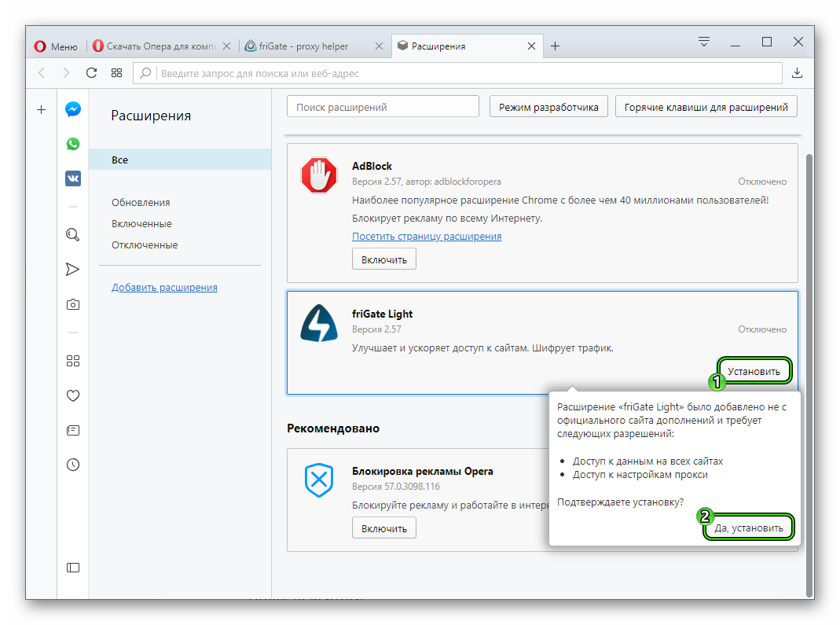Enable AdBlock with Включить button
This screenshot has height=625, width=840.
384,259
